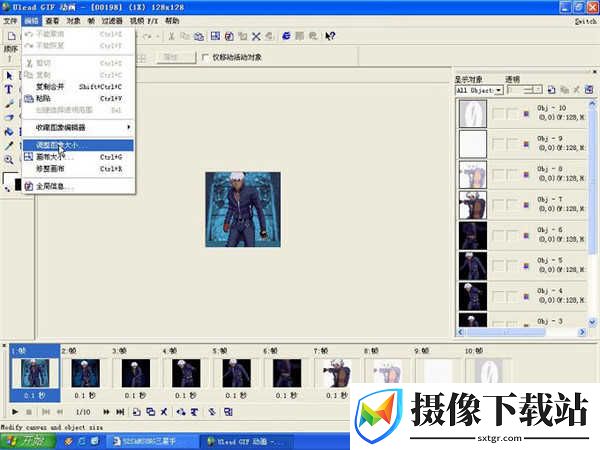The width and height of the screenshot is (600, 450).
Task: Click the delete frame X icon
Action: point(164,412)
